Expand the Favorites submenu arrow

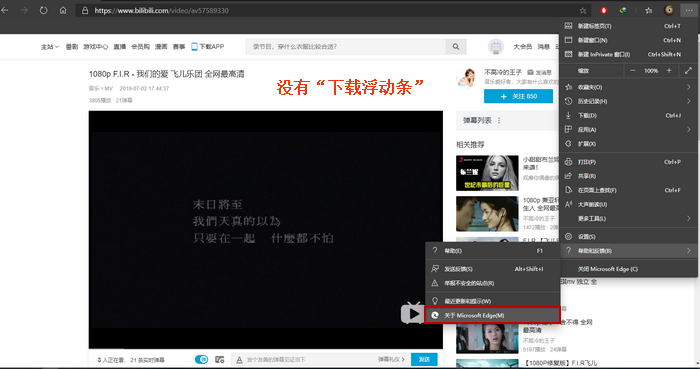coord(688,87)
